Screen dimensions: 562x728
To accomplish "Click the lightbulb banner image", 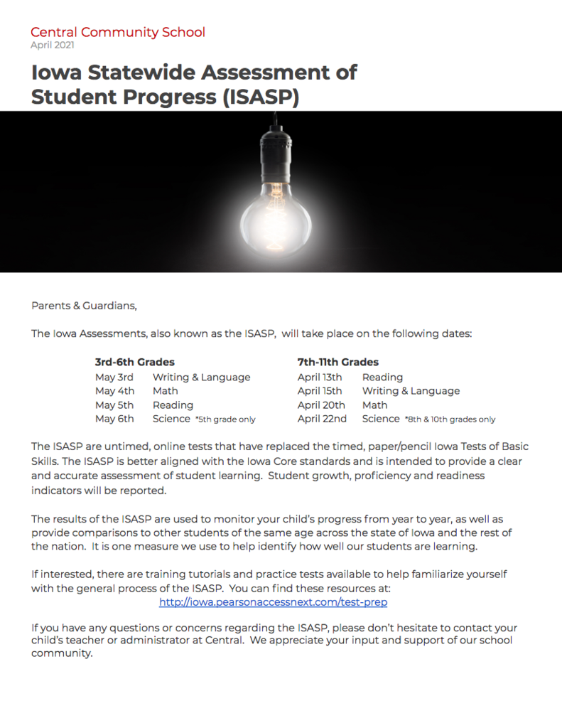I will pyautogui.click(x=281, y=191).
